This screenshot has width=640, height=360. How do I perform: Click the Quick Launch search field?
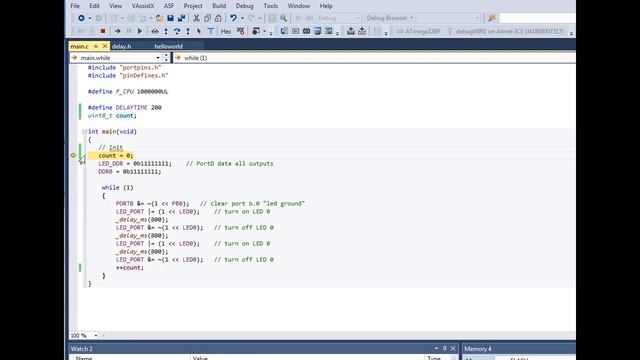pyautogui.click(x=537, y=18)
